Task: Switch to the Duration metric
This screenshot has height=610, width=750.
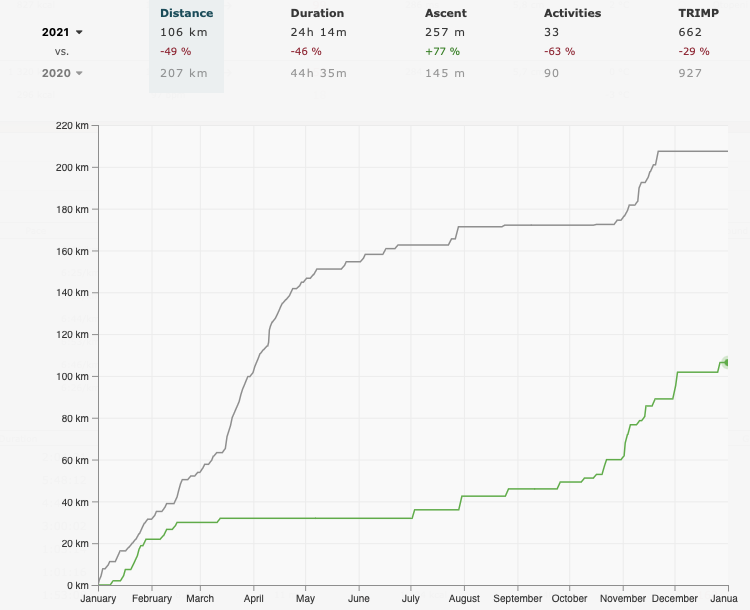Action: tap(317, 13)
